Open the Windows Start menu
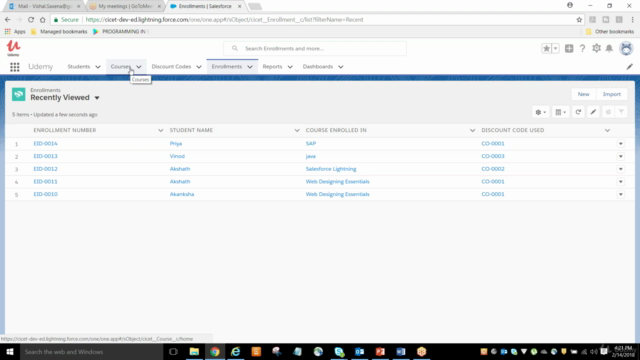Image resolution: width=640 pixels, height=360 pixels. tap(10, 351)
